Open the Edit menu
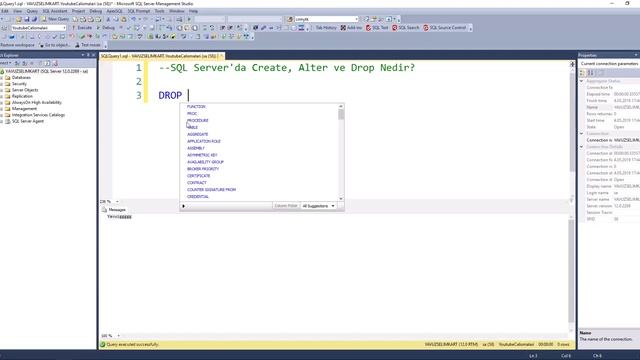The width and height of the screenshot is (640, 360). tap(5, 11)
